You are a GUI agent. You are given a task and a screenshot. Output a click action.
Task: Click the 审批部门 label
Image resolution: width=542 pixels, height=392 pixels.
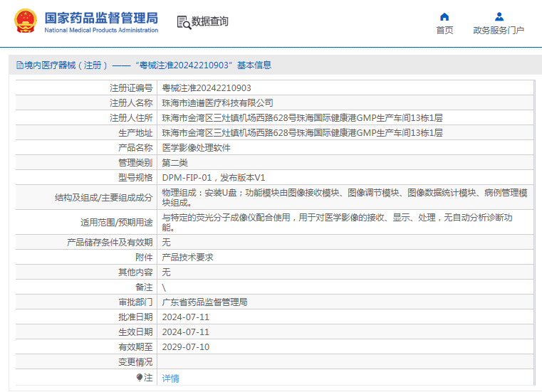135,302
